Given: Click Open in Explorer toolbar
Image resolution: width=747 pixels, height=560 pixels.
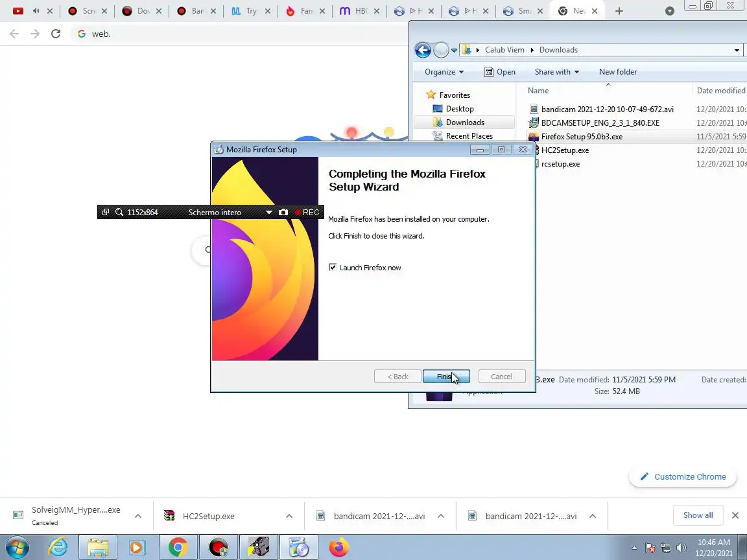Looking at the screenshot, I should pyautogui.click(x=500, y=72).
